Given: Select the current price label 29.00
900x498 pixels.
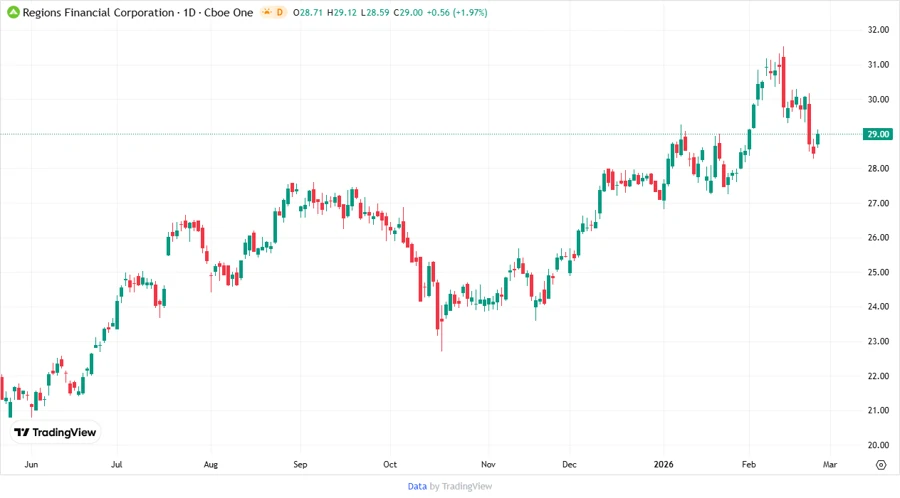Looking at the screenshot, I should tap(878, 134).
